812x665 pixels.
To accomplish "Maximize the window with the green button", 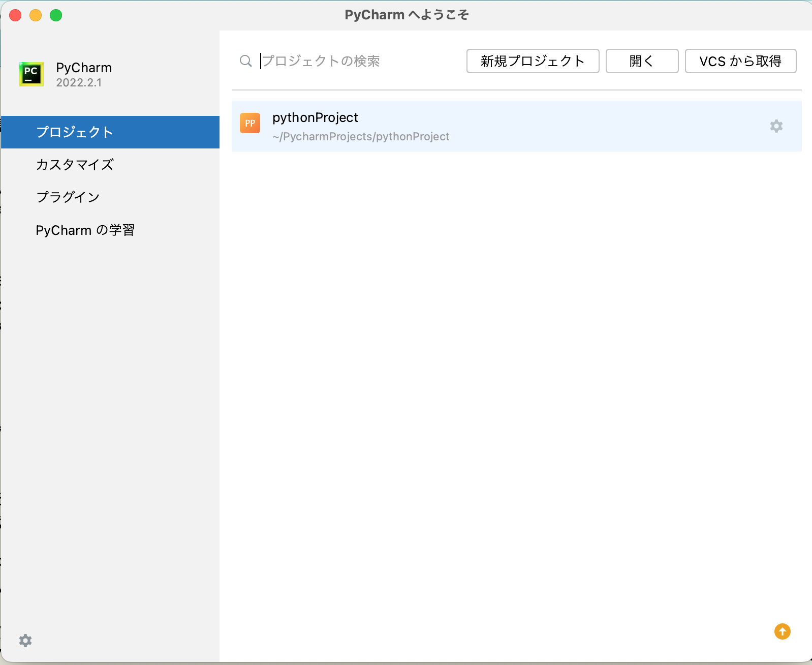I will tap(56, 15).
